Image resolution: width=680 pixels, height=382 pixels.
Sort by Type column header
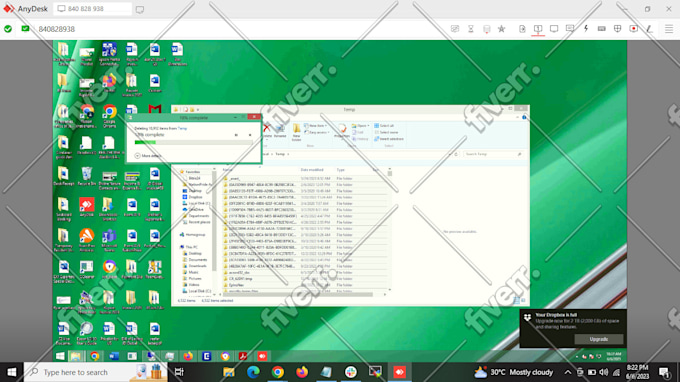pos(341,170)
